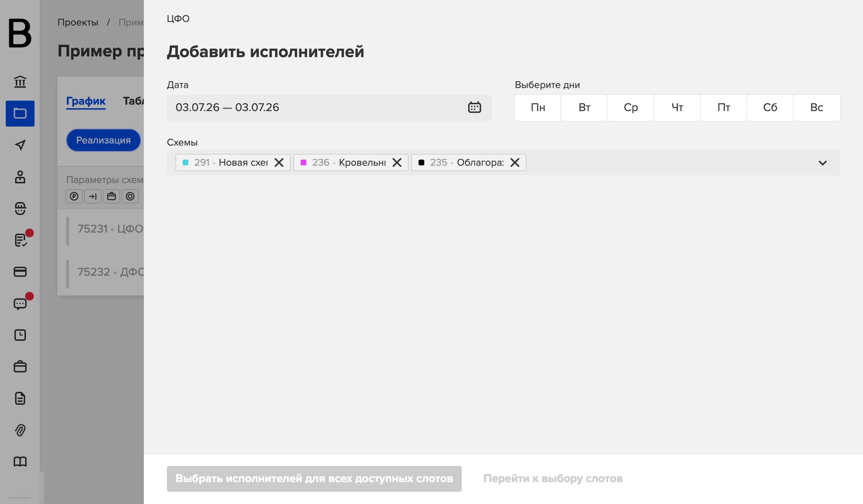Click the bank building sidebar icon
This screenshot has width=863, height=504.
(20, 82)
